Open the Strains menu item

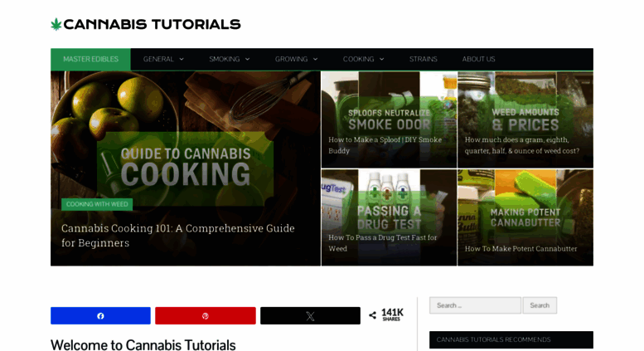point(423,59)
